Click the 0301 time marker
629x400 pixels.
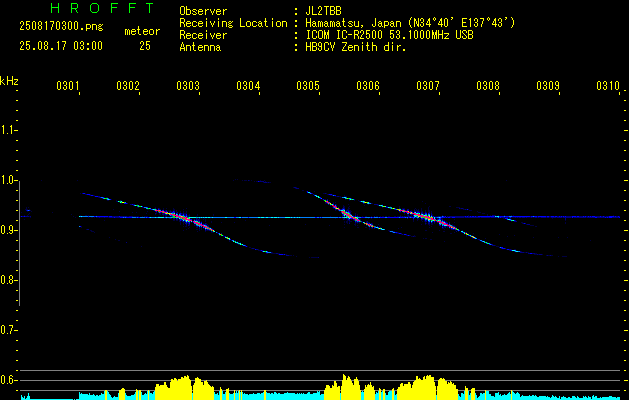pyautogui.click(x=67, y=86)
